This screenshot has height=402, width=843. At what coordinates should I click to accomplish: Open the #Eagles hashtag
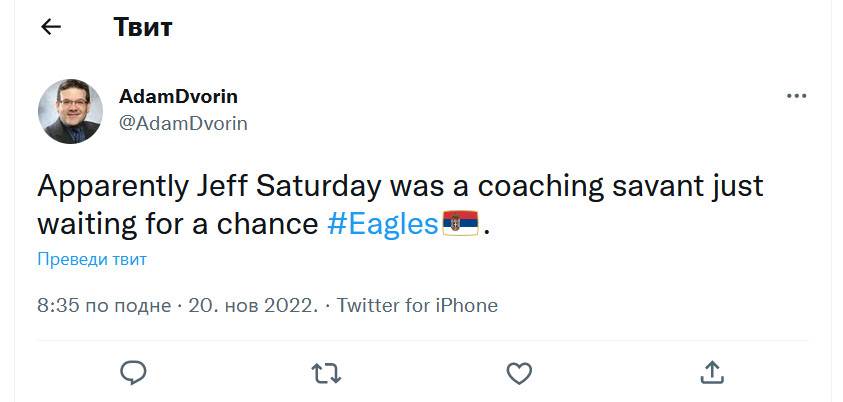(383, 223)
